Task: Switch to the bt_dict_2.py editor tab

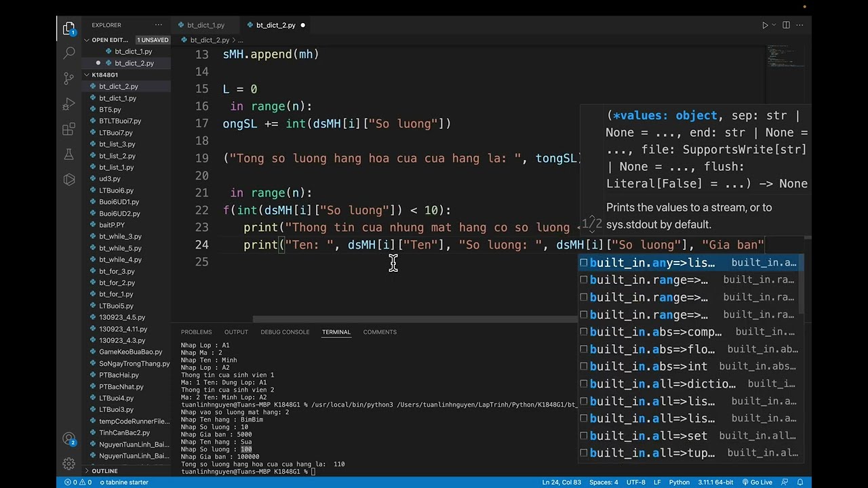Action: pyautogui.click(x=275, y=25)
